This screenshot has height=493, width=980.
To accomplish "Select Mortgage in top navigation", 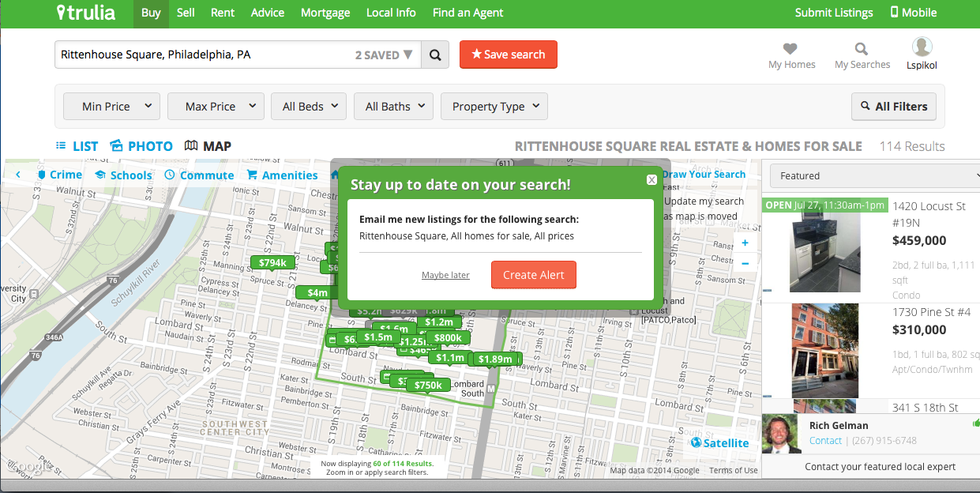I will click(325, 13).
